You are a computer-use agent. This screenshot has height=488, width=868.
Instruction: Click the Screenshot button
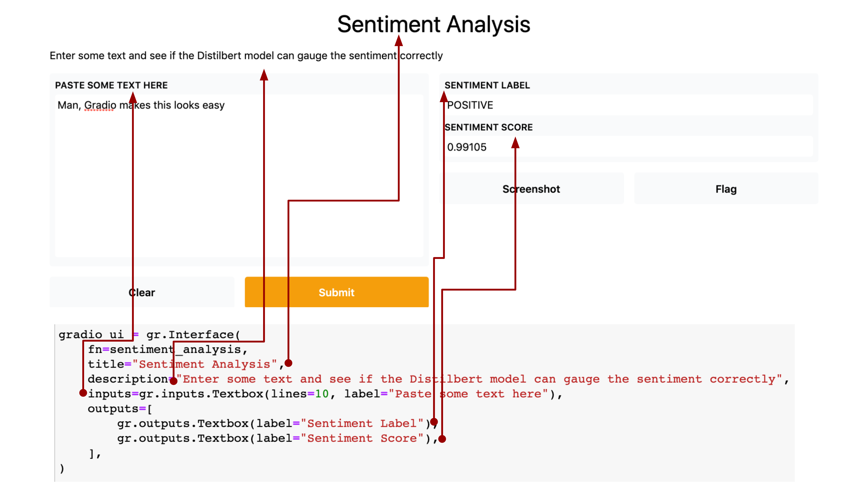click(x=531, y=189)
